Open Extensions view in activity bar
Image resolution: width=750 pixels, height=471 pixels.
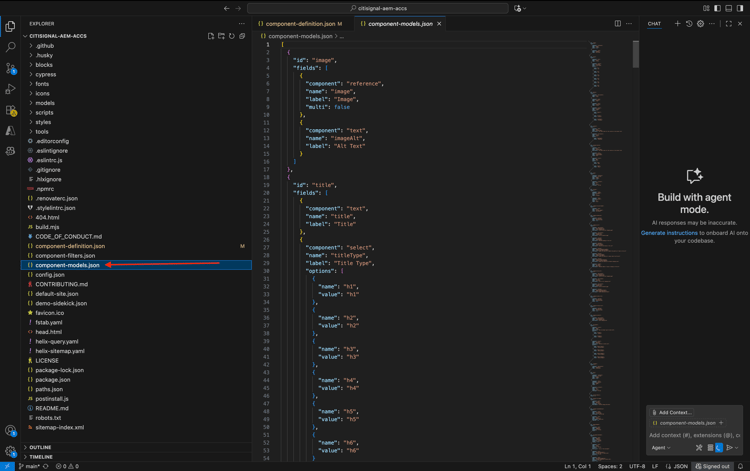11,110
